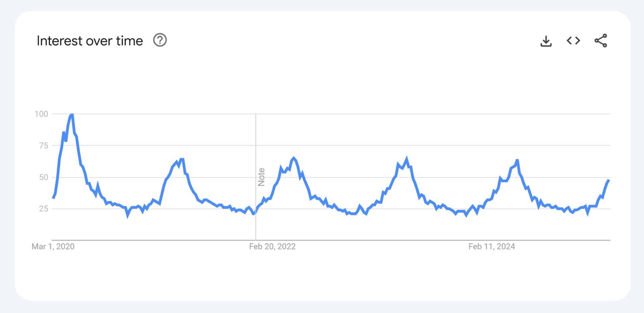Viewport: 644px width, 313px height.
Task: Download the chart data as CSV
Action: [546, 41]
